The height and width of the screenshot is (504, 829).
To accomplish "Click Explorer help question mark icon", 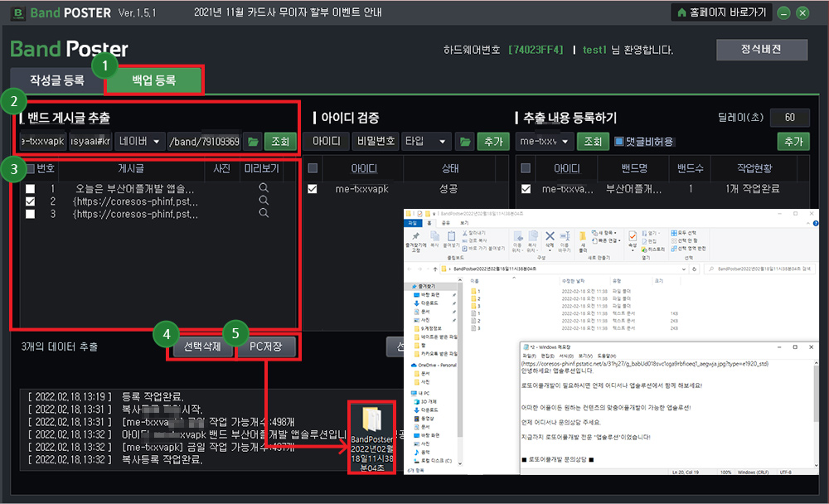I will (x=815, y=223).
